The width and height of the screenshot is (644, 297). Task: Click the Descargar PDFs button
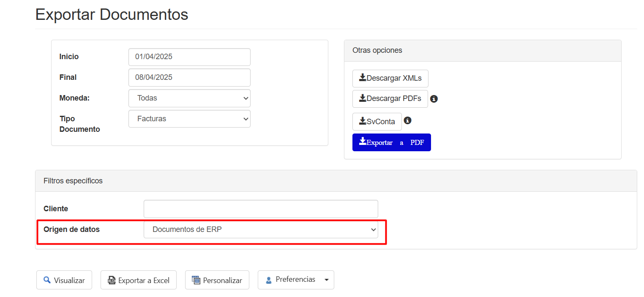tap(390, 99)
